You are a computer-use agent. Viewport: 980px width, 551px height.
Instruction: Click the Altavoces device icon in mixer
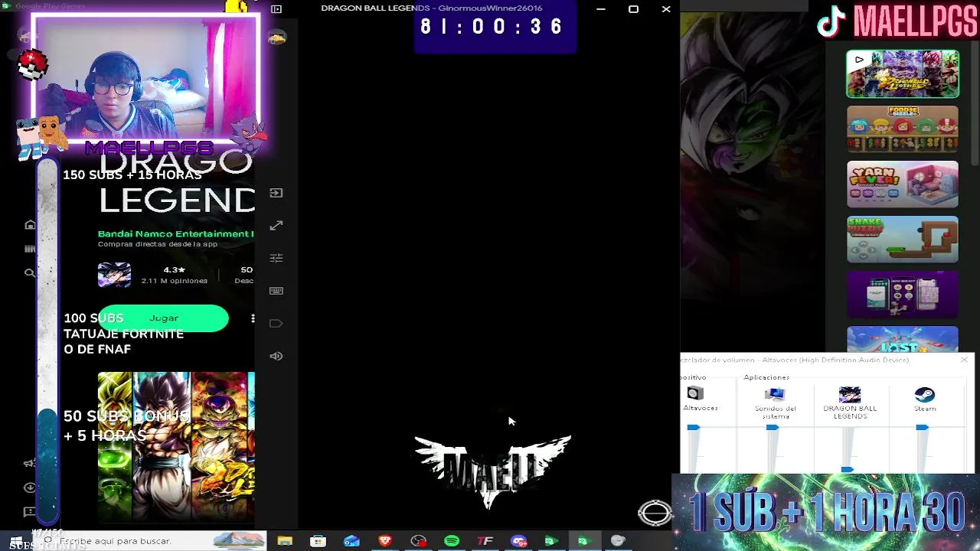point(695,394)
